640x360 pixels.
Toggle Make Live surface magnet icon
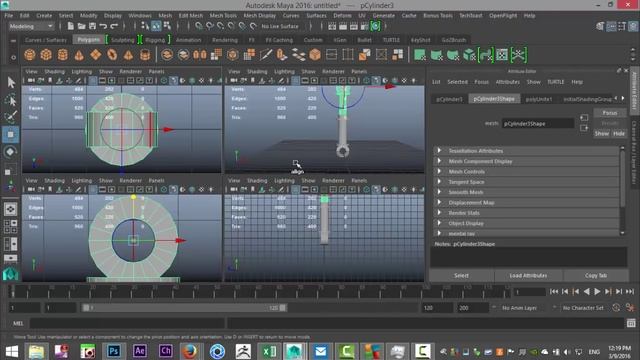click(253, 26)
